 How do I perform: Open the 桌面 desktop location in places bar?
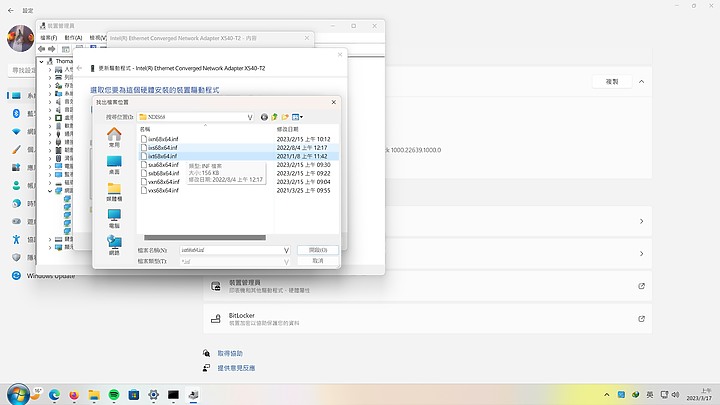(x=114, y=164)
